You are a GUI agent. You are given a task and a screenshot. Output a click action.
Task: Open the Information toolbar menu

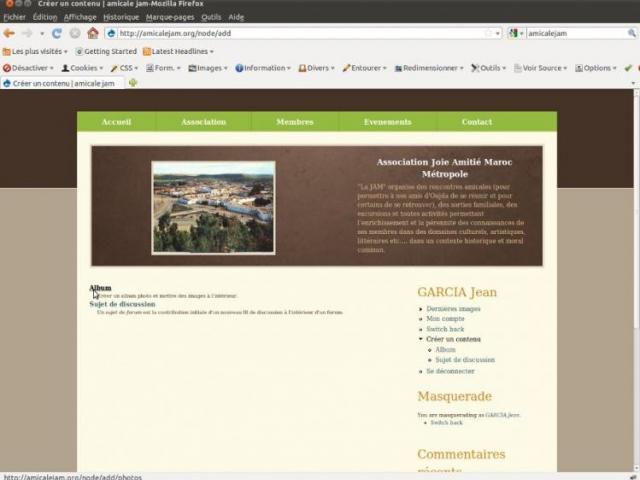(263, 68)
